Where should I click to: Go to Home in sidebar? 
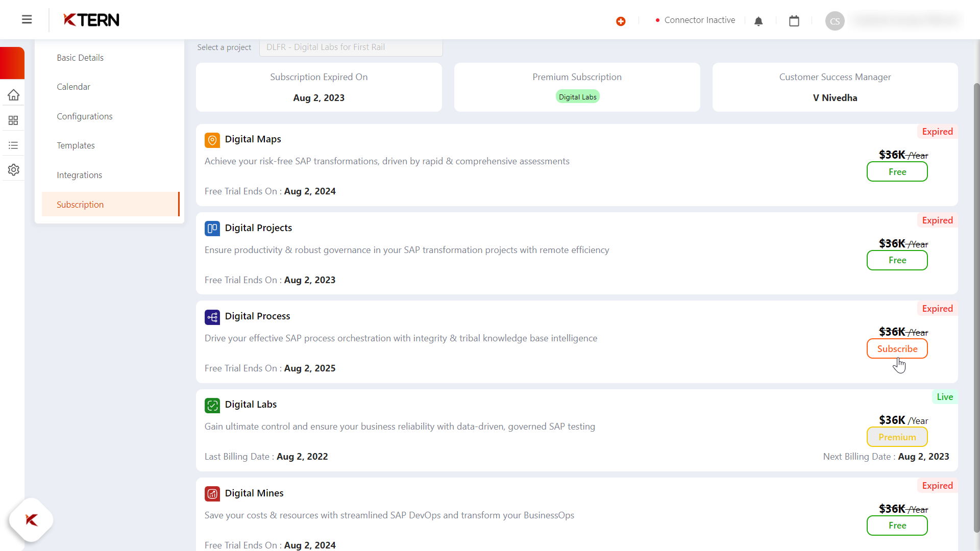[14, 95]
